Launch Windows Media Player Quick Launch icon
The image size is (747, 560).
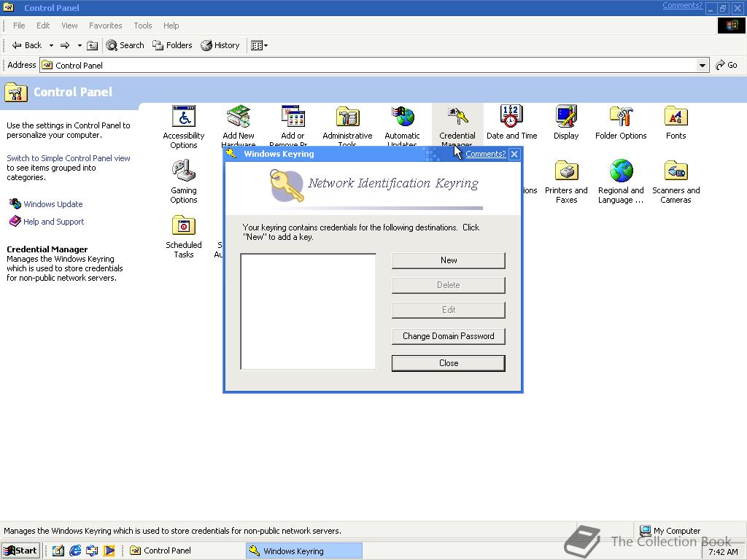[109, 551]
